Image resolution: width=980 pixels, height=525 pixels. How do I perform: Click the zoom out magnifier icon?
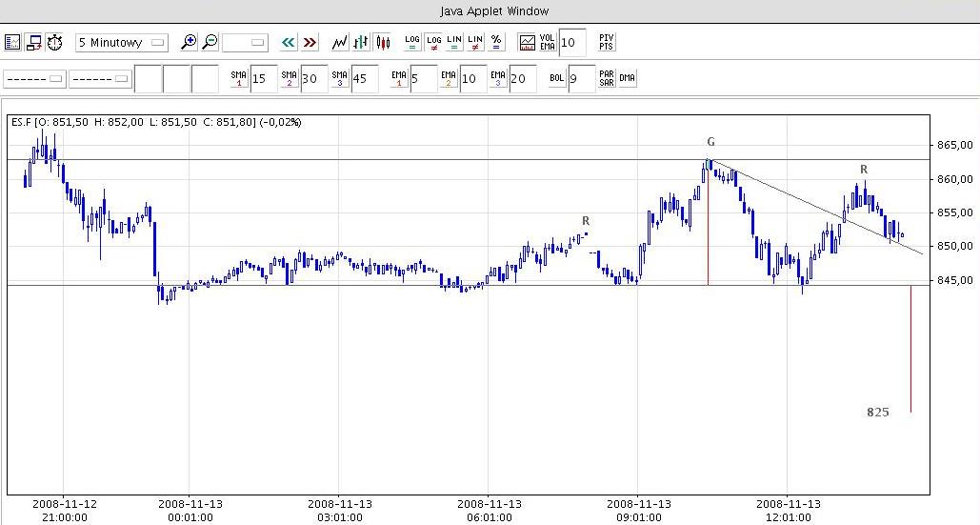[210, 42]
